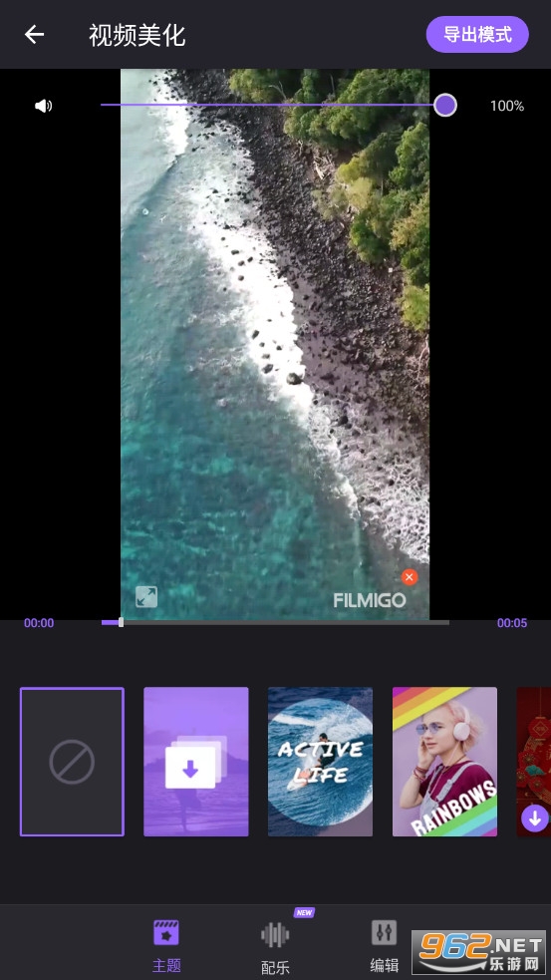The width and height of the screenshot is (551, 980).
Task: Switch to the 编辑 tab label
Action: tap(385, 966)
